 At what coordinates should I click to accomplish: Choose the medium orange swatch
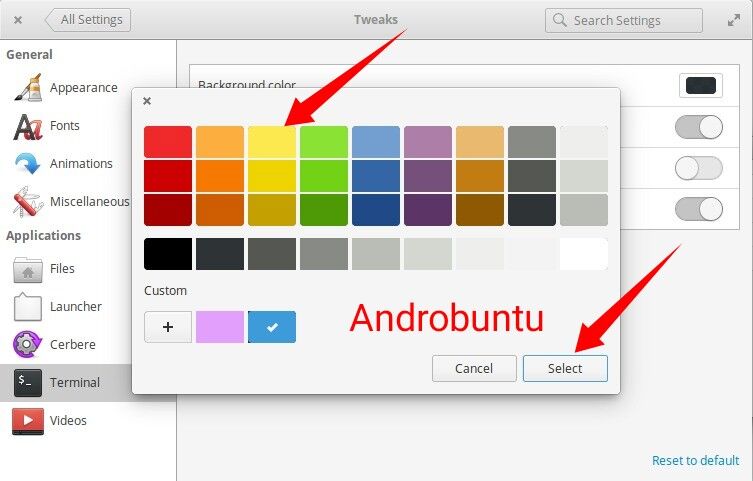220,176
